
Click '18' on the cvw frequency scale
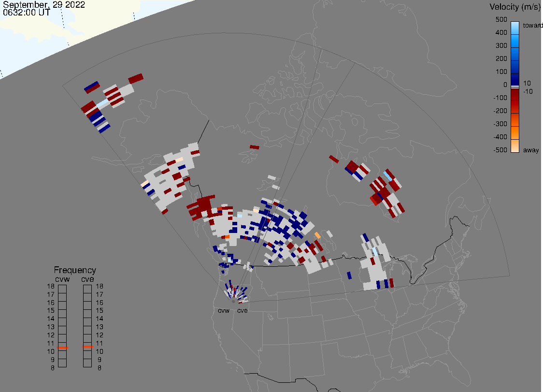(51, 286)
